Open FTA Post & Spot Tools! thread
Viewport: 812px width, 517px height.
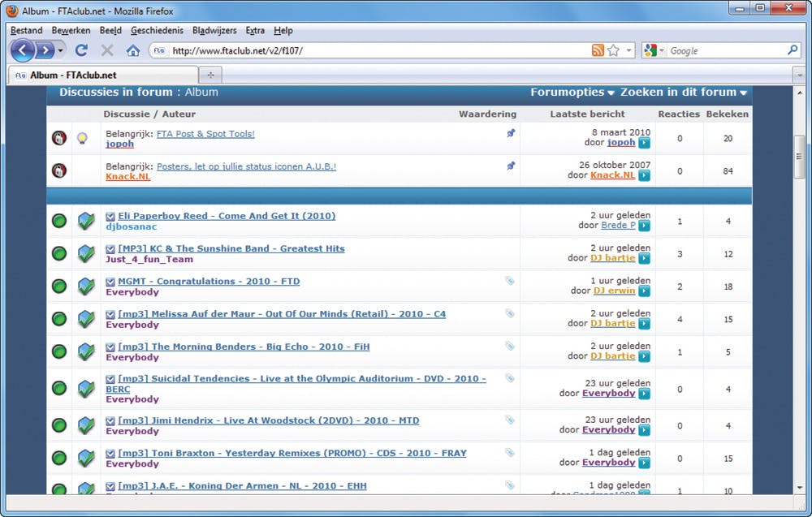205,134
